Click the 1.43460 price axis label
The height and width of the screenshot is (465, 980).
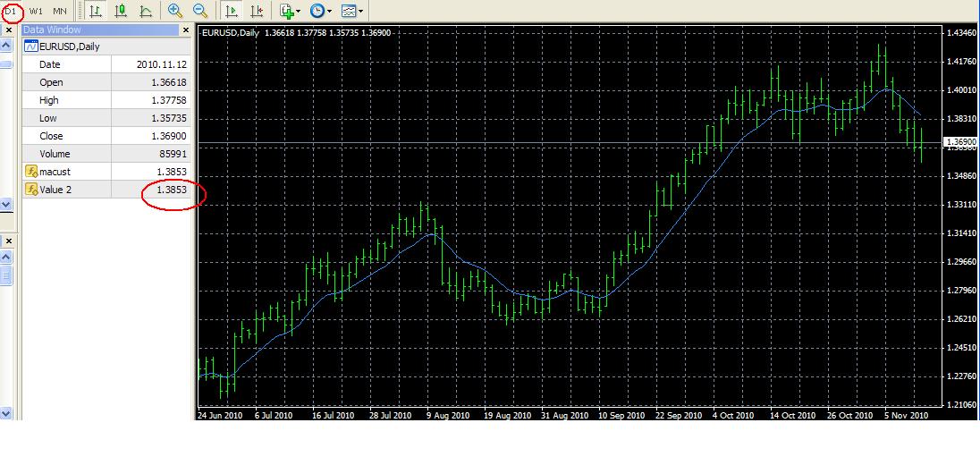(963, 32)
